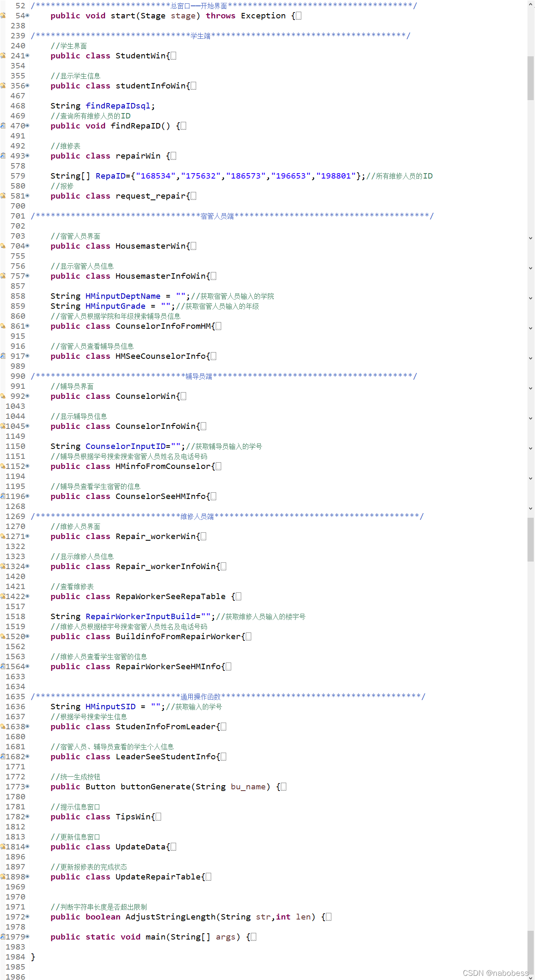This screenshot has width=535, height=980.
Task: Unfold the CounselorWin class at line 992
Action: (x=28, y=396)
